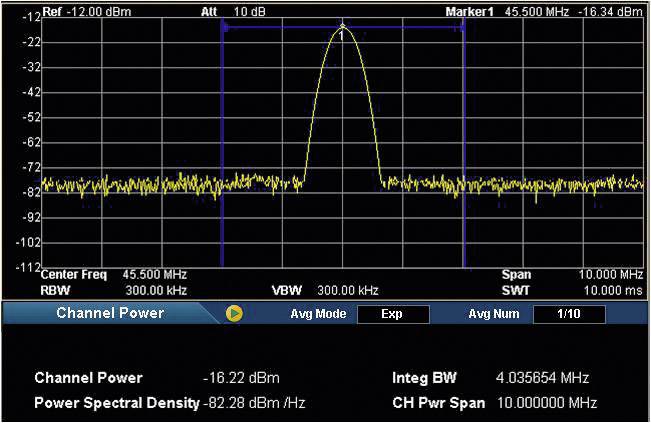Click the Avg Mode Exp field
Viewport: 651px width, 423px height.
tap(392, 314)
